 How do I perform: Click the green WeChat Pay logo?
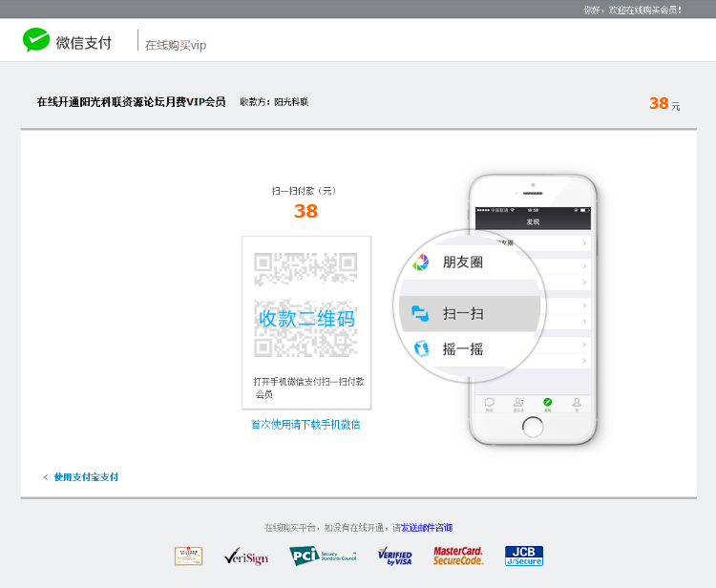tap(36, 40)
